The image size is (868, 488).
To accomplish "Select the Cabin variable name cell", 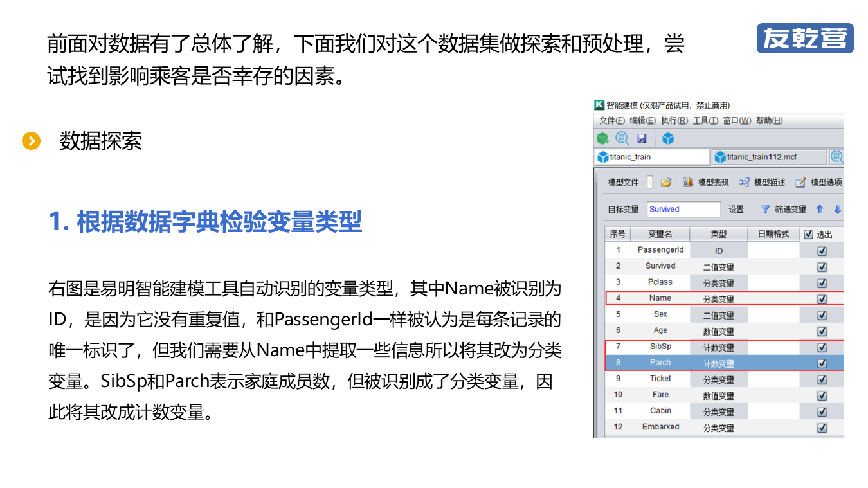I will [x=660, y=411].
